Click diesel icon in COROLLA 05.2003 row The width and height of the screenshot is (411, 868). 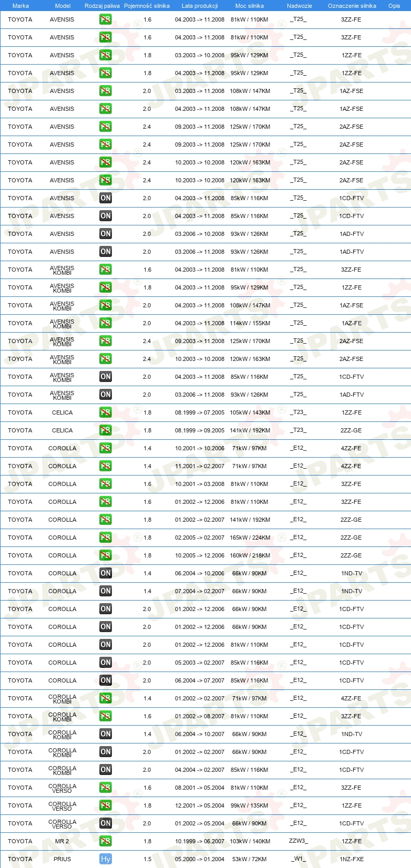click(106, 663)
